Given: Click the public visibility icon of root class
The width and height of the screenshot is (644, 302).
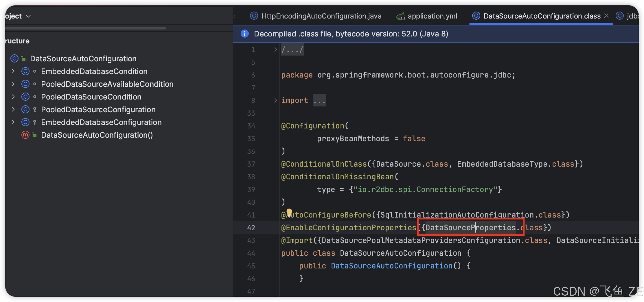Looking at the screenshot, I should (23, 59).
